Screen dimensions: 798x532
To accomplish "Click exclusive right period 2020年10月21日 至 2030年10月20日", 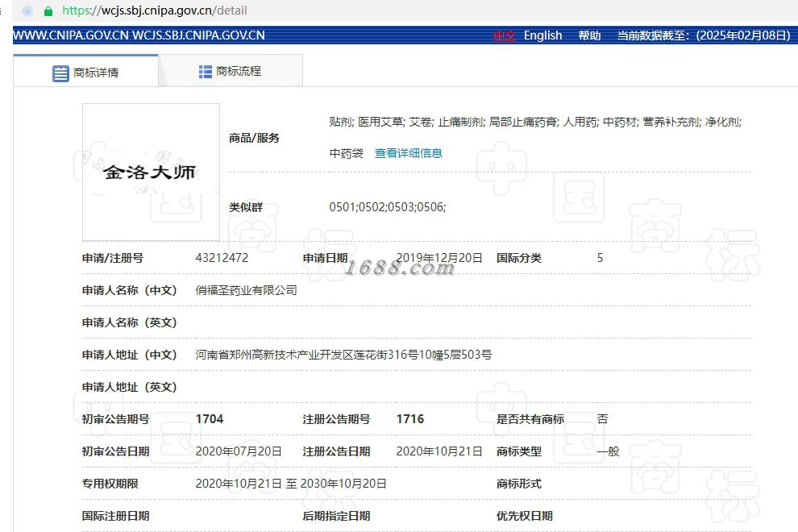I will pos(291,484).
